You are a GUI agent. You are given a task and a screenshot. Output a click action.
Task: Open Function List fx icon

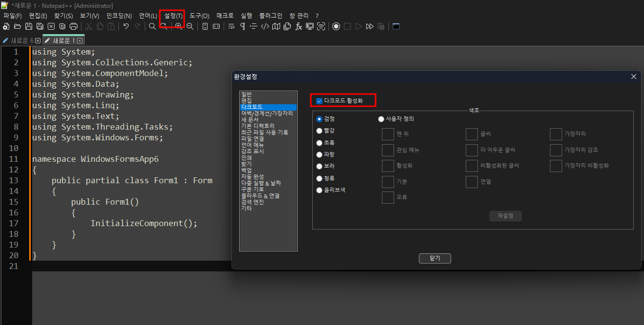[x=299, y=26]
